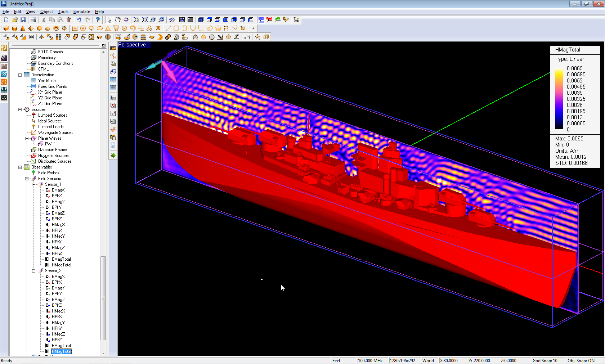Collapse the Sources tree node

(x=20, y=109)
